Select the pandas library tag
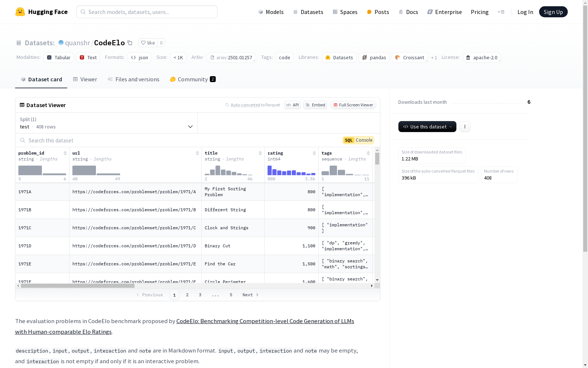This screenshot has width=588, height=368. click(x=374, y=57)
